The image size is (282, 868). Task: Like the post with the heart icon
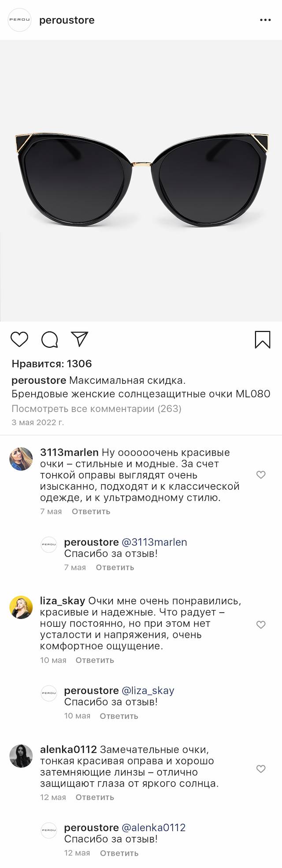coord(19,339)
